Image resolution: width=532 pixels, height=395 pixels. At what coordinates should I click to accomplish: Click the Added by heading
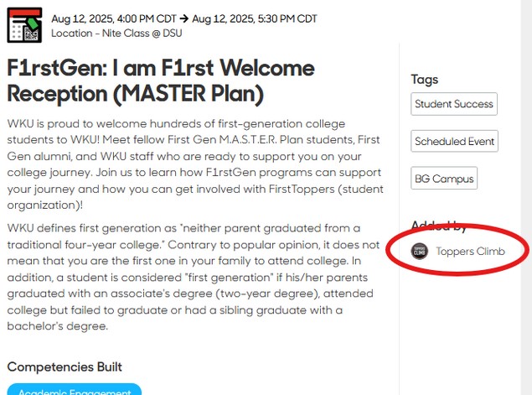(x=439, y=225)
